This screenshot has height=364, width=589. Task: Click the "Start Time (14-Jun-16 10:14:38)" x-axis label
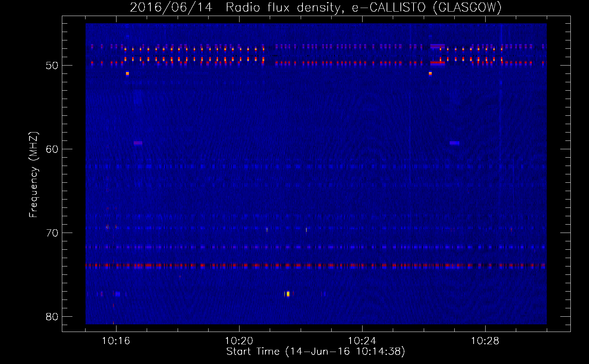(x=316, y=352)
